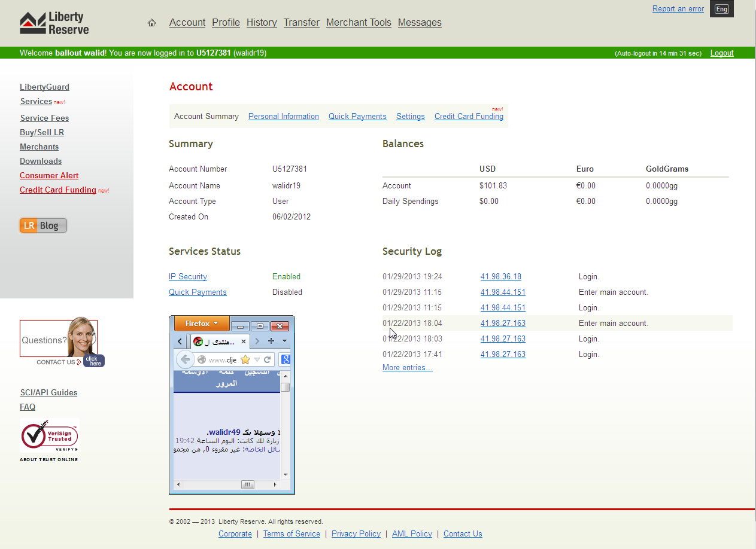Open Consumer Alert in the sidebar
This screenshot has height=549, width=756.
[x=49, y=176]
